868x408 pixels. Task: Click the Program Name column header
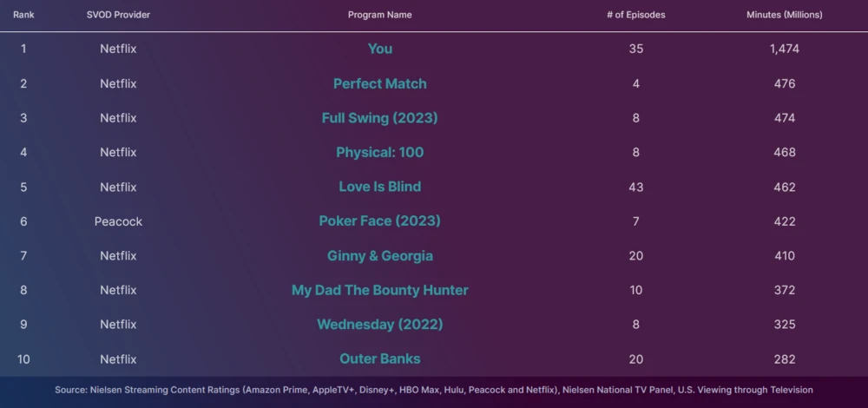379,15
